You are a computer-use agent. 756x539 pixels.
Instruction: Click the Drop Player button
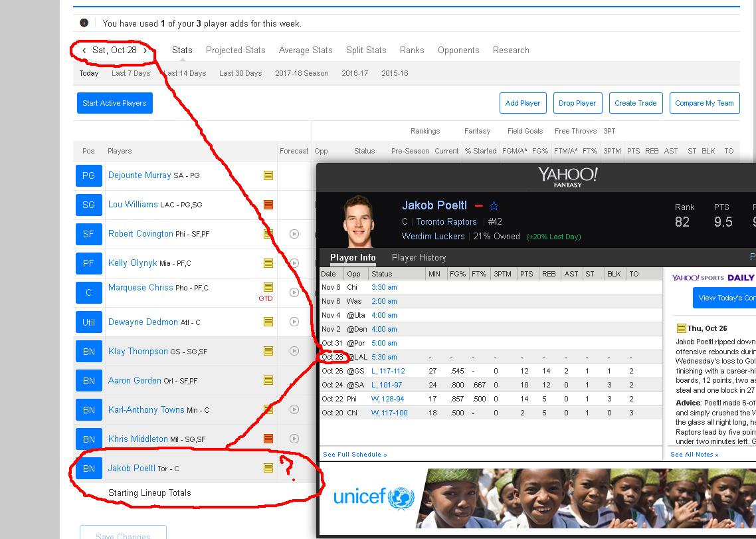click(577, 103)
